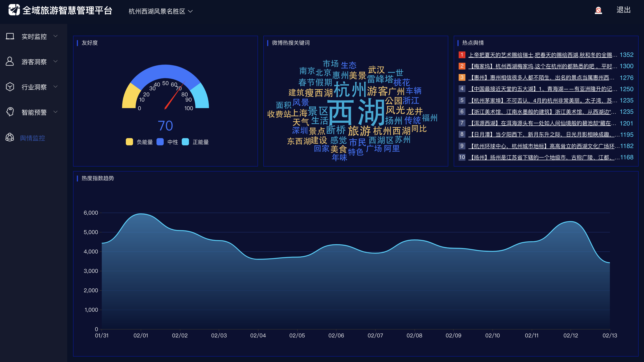The height and width of the screenshot is (362, 644).
Task: Click the 瘦西湖 keyword
Action: [x=319, y=93]
